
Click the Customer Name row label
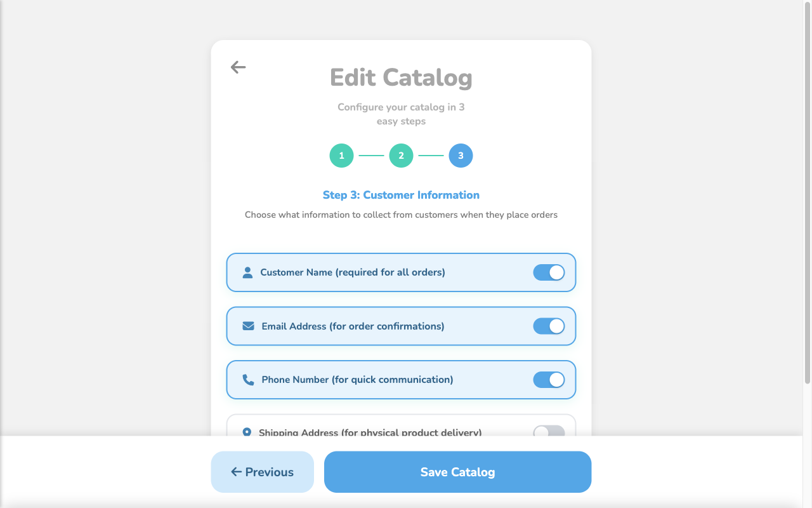353,272
